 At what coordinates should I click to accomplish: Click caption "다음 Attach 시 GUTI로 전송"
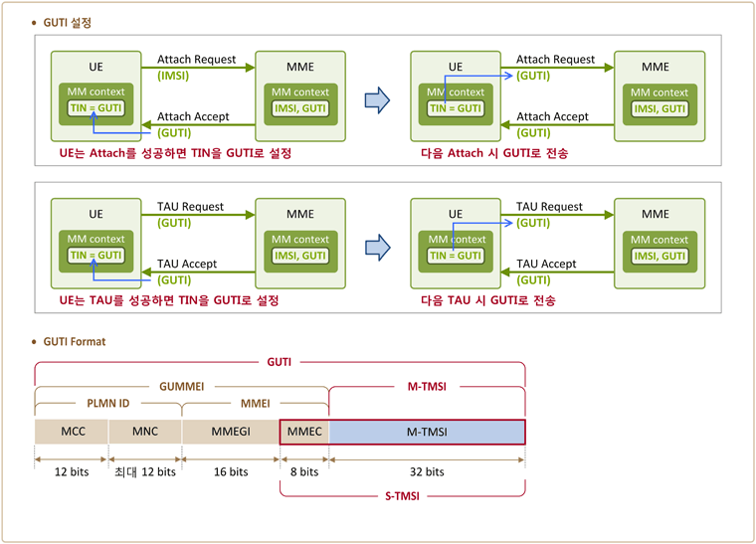(x=494, y=153)
